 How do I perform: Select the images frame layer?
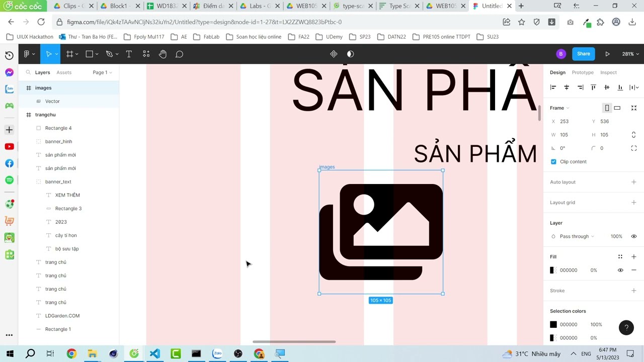coord(69,87)
